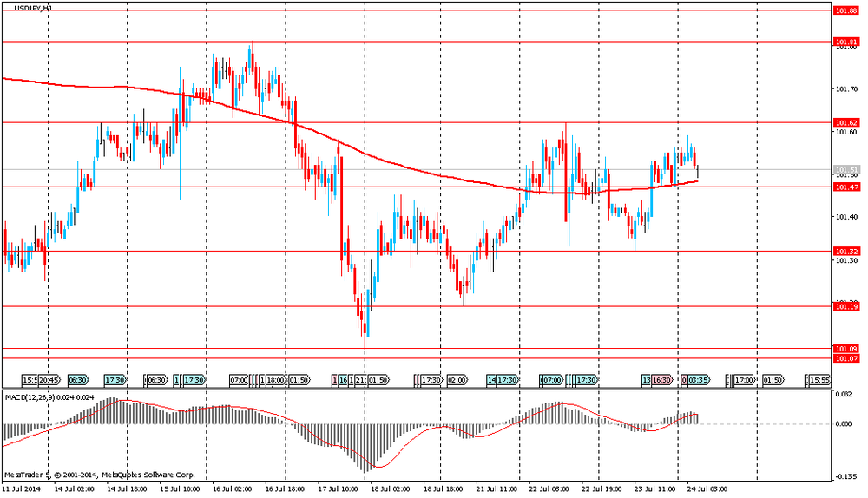
Task: Click the gray 101.51 current price tag
Action: [845, 170]
